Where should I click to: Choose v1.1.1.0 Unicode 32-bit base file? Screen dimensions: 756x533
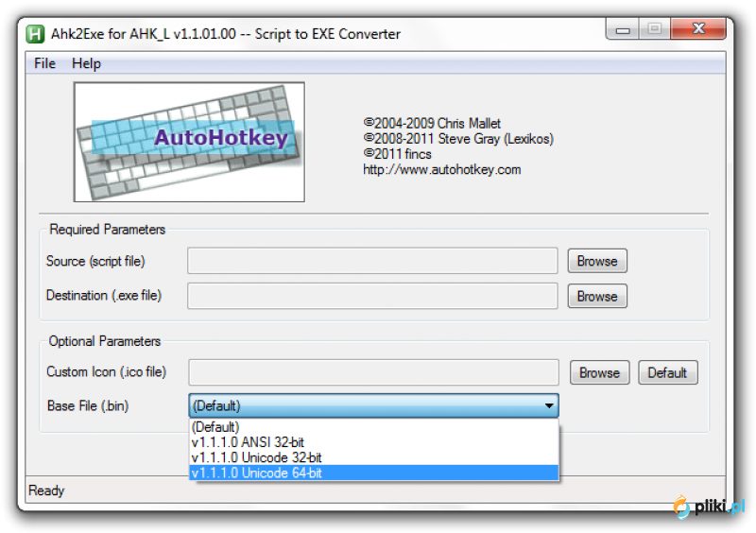374,457
